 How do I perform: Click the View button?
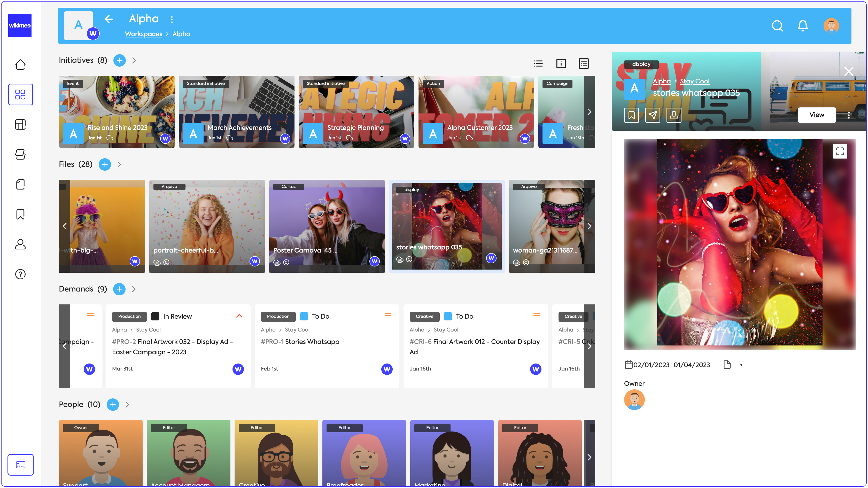(x=816, y=115)
